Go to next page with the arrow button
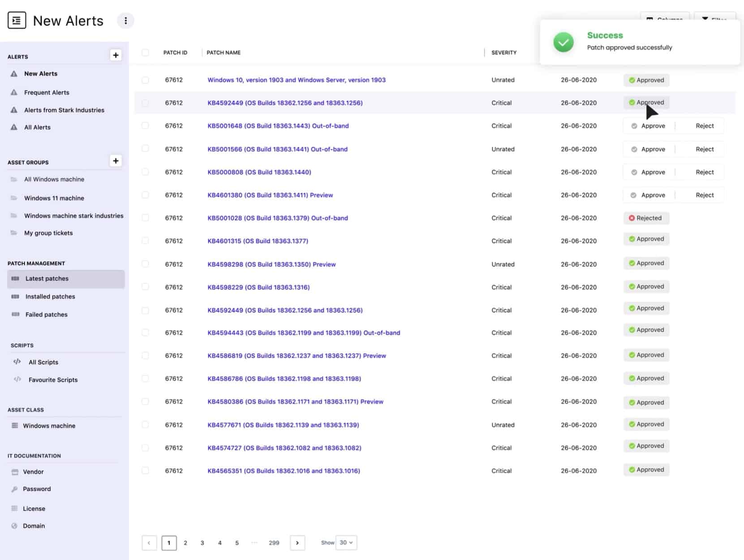 click(297, 543)
